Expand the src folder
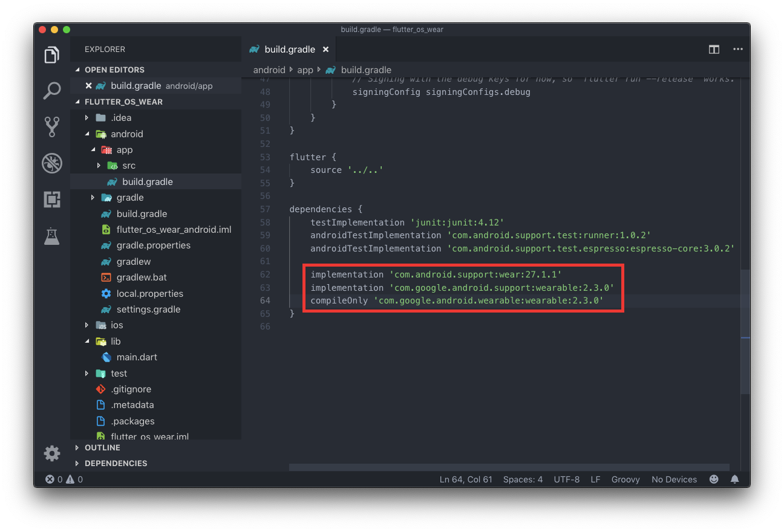This screenshot has height=532, width=784. coord(99,166)
